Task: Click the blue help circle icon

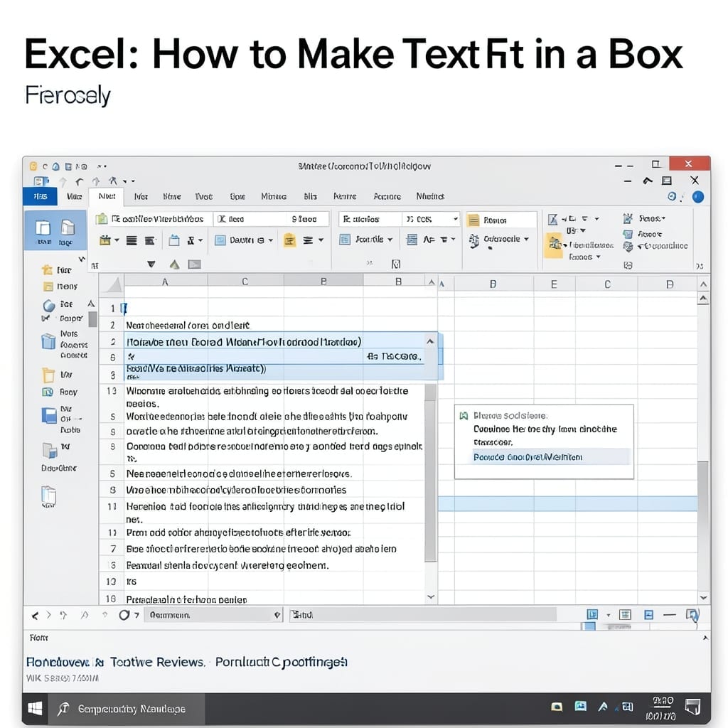Action: point(672,196)
